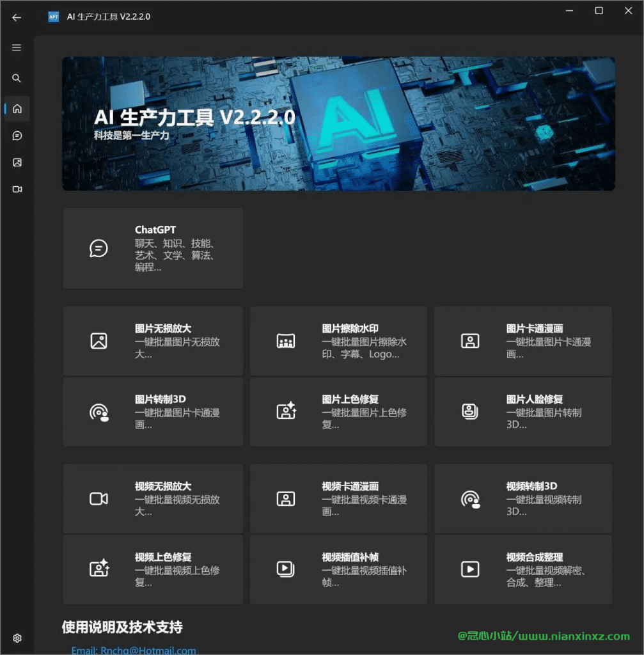Open the image tools sidebar icon
This screenshot has height=655, width=644.
[17, 162]
